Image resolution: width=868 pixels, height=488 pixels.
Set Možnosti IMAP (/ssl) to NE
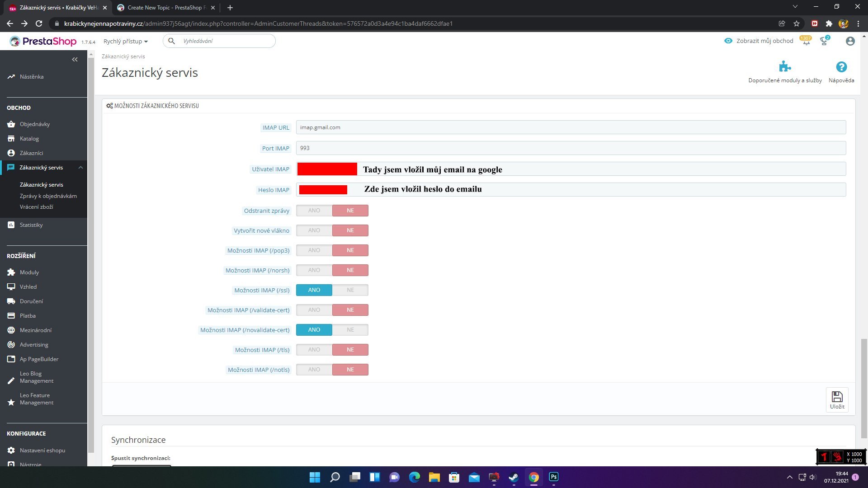coord(350,290)
